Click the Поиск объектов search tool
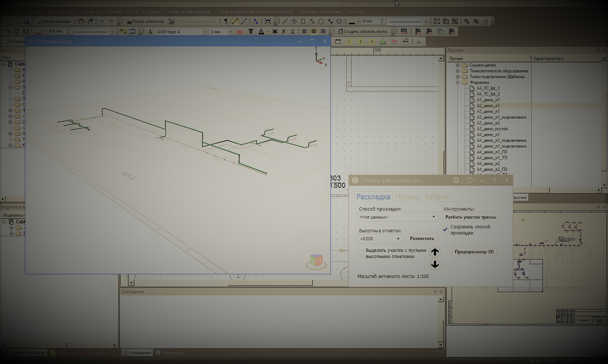 [x=145, y=21]
